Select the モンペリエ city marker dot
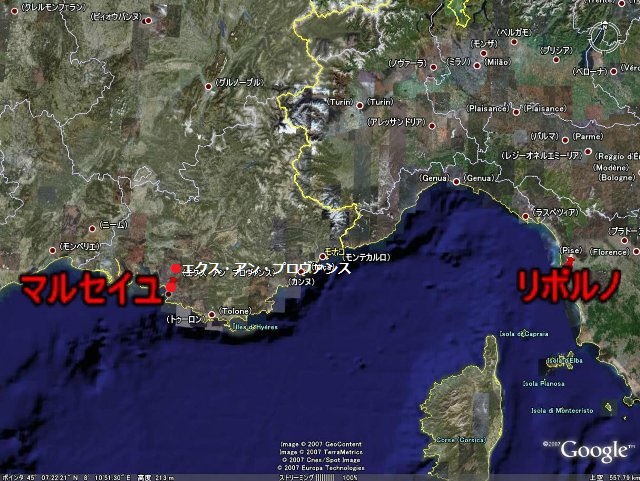 [51, 250]
